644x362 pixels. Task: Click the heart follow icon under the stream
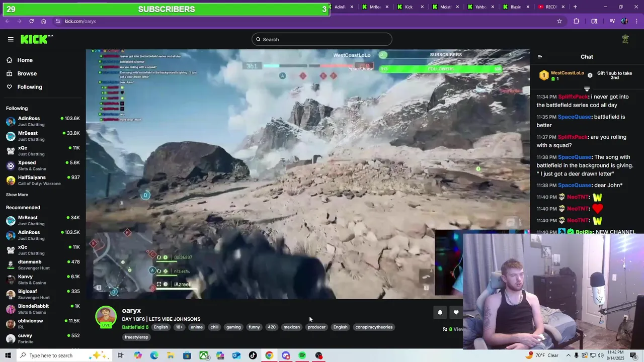click(456, 312)
